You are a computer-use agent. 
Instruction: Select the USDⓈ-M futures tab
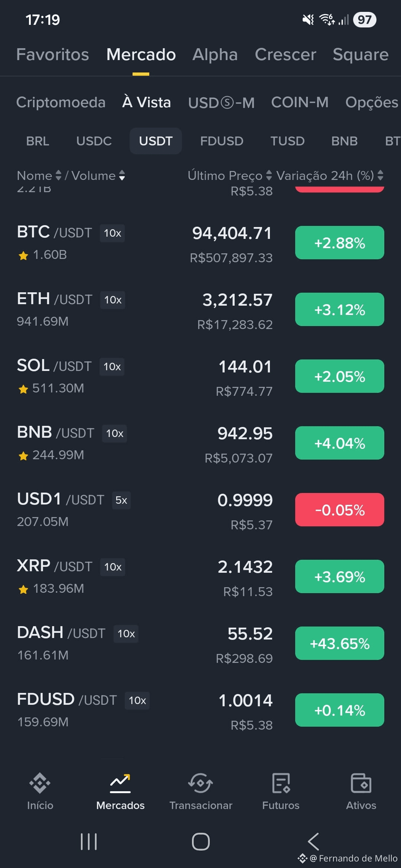221,102
